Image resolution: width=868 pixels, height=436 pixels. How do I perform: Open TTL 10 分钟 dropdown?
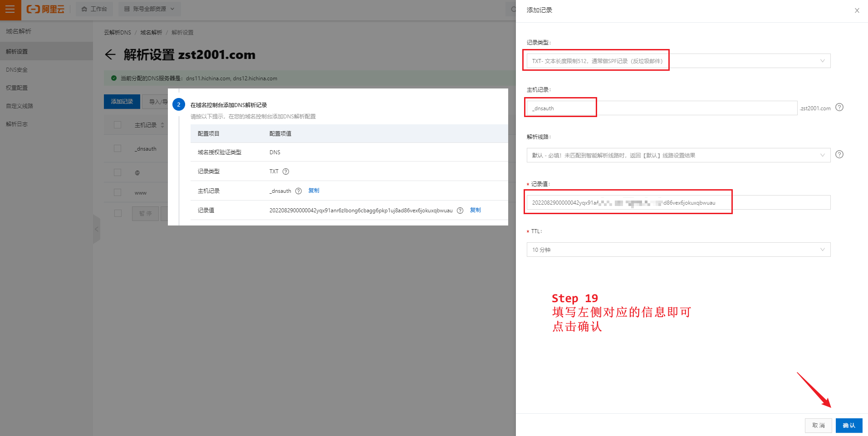pyautogui.click(x=678, y=250)
